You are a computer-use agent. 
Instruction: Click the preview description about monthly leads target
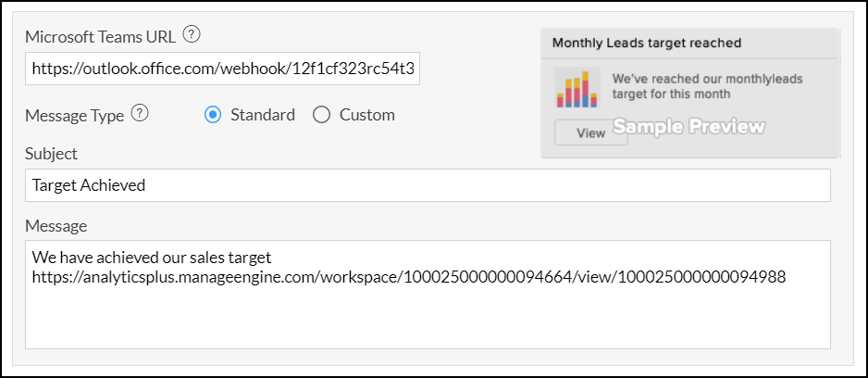click(x=707, y=86)
